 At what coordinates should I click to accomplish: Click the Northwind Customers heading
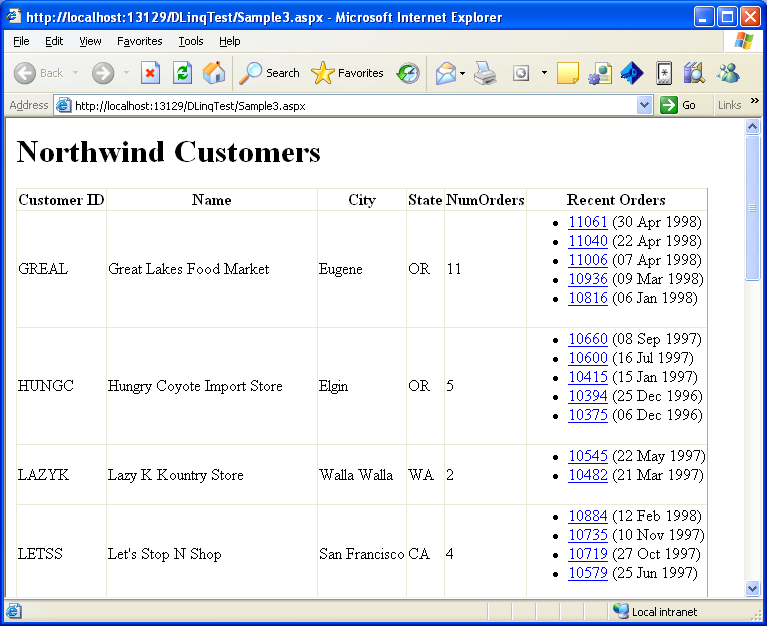pos(169,152)
